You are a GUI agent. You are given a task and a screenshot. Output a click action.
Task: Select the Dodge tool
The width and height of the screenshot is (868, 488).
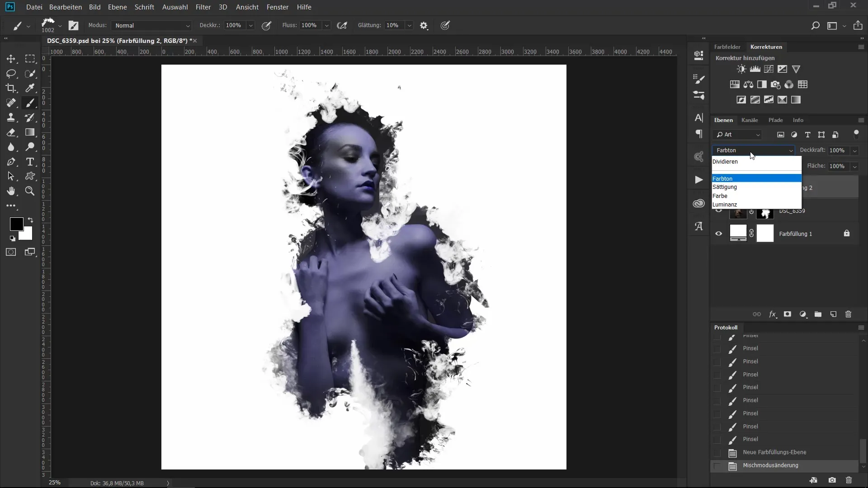pos(30,147)
